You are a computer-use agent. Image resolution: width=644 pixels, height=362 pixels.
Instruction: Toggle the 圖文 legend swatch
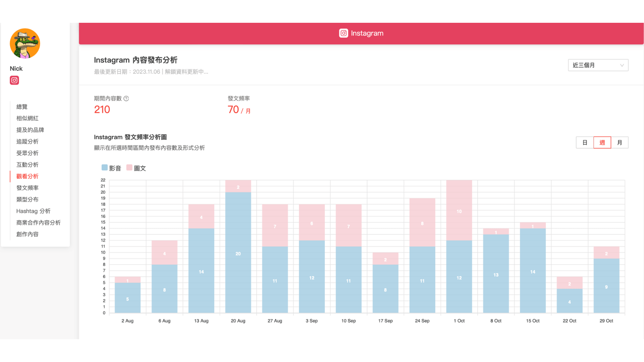click(129, 168)
